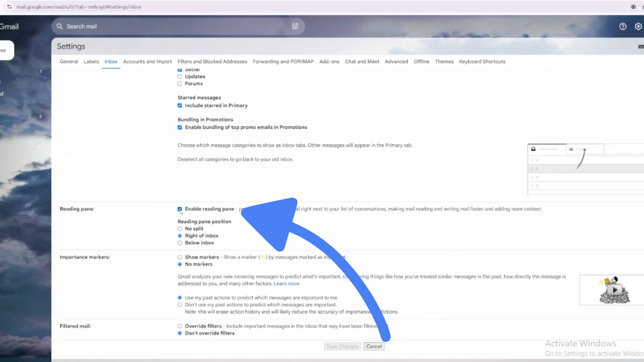Click the Bundling in Promotions heading
This screenshot has width=644, height=362.
205,120
